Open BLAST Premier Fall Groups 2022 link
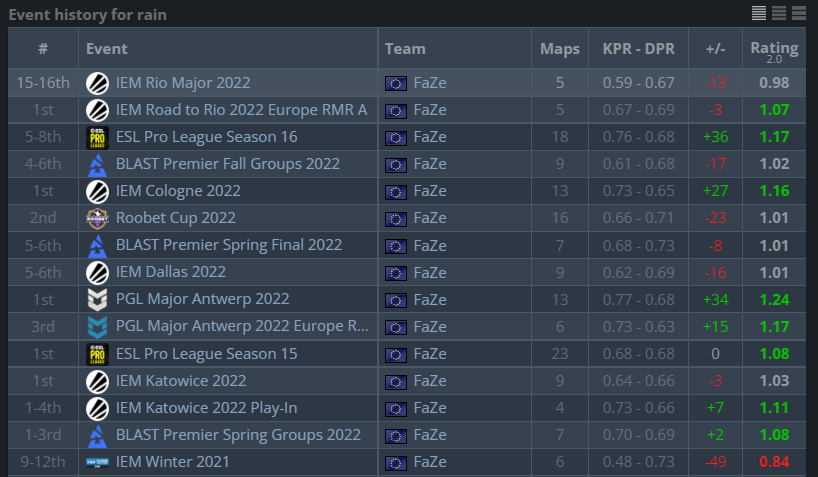The height and width of the screenshot is (477, 818). [227, 164]
